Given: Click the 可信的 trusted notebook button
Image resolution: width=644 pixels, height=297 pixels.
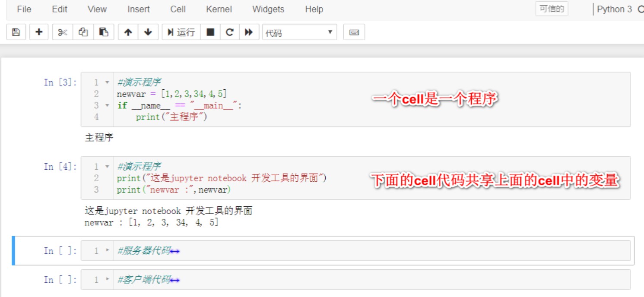Looking at the screenshot, I should (x=552, y=9).
